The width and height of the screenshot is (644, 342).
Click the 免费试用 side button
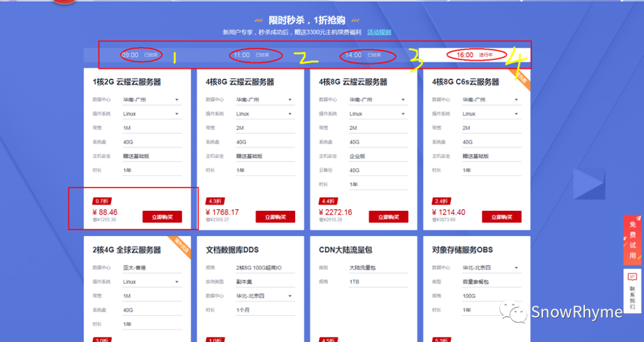[633, 240]
